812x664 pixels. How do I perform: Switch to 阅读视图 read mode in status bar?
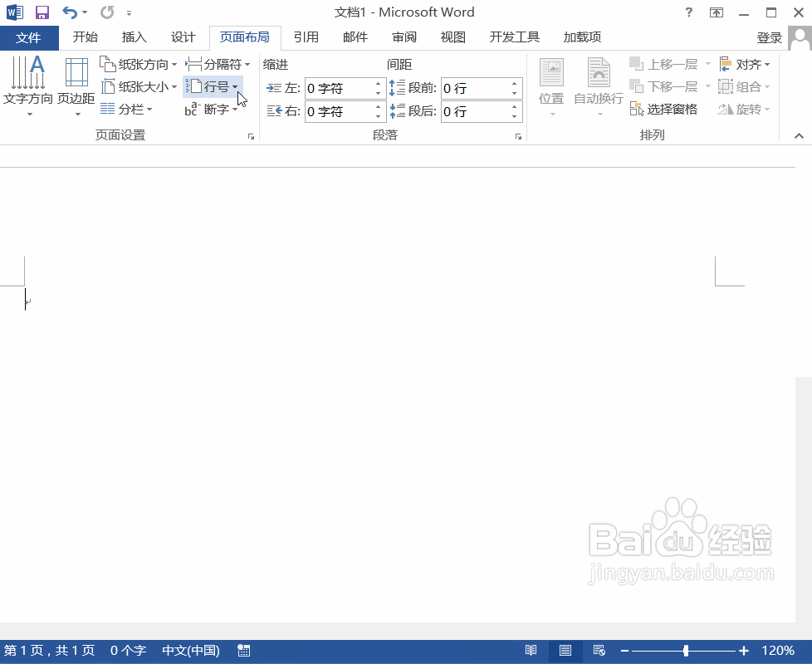tap(531, 651)
